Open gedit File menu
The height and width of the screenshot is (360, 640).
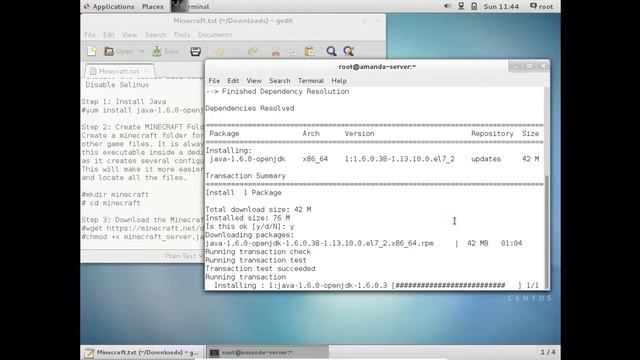(x=90, y=35)
